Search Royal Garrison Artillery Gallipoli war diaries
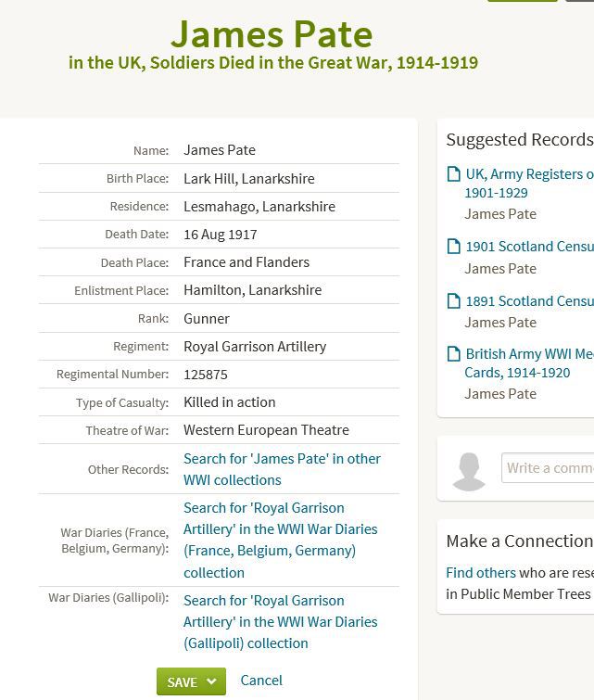Viewport: 594px width, 700px height. (x=280, y=621)
